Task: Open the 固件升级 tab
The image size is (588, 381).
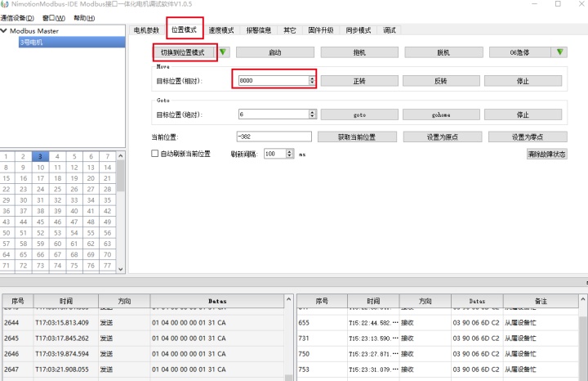Action: [x=320, y=30]
